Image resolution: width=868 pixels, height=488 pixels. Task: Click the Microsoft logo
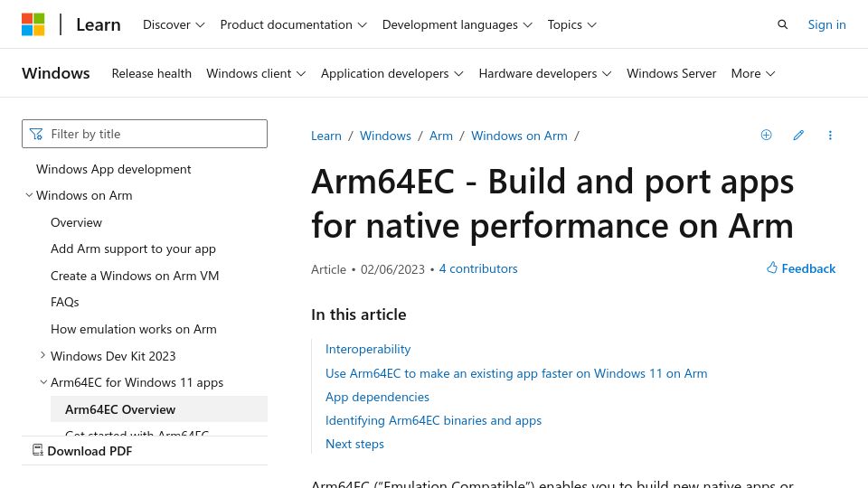point(33,24)
